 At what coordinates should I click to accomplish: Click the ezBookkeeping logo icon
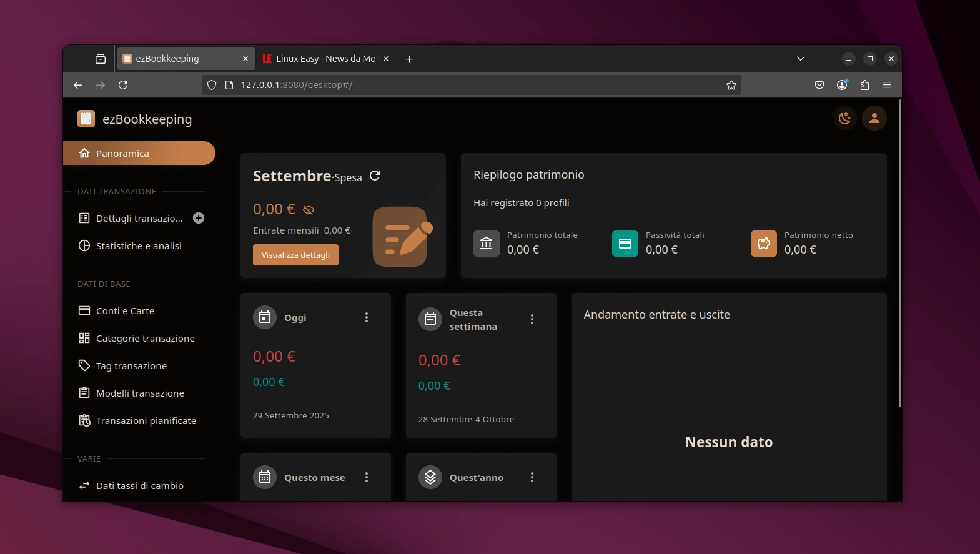[86, 119]
